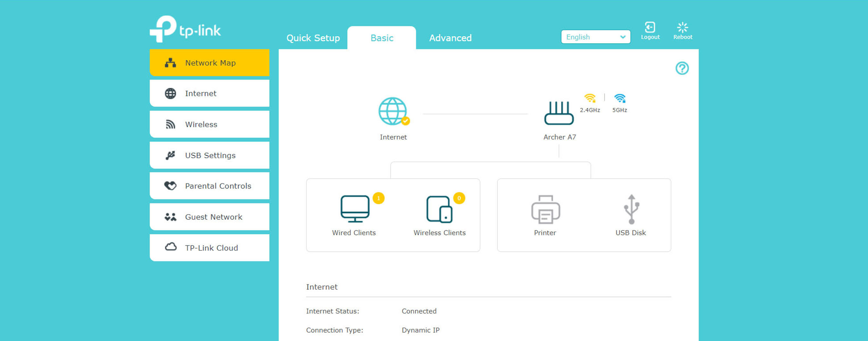
Task: Click the Guest Network people icon
Action: 170,217
